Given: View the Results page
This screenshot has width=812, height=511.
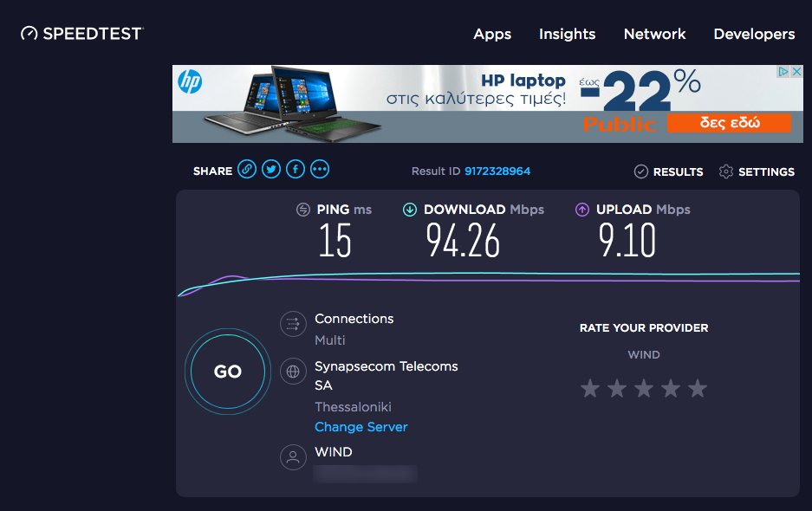Looking at the screenshot, I should point(669,171).
